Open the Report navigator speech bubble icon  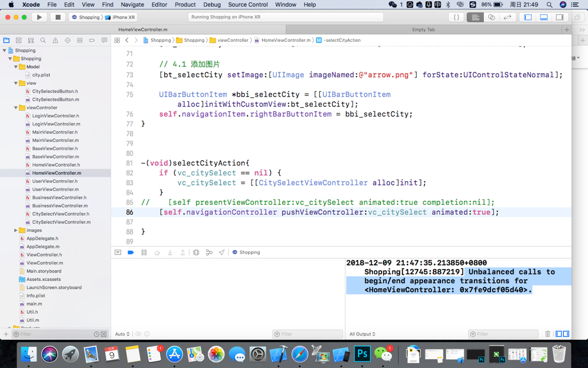coord(104,40)
